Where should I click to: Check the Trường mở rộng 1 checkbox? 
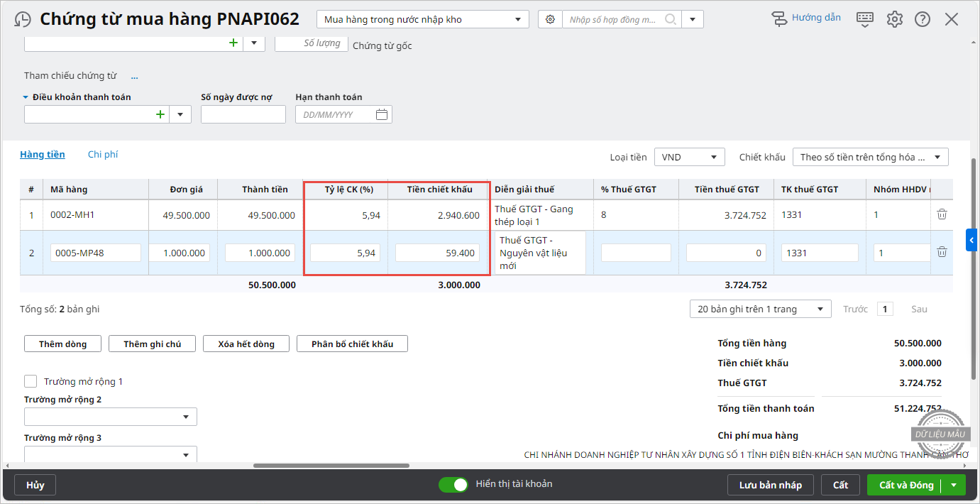point(31,381)
